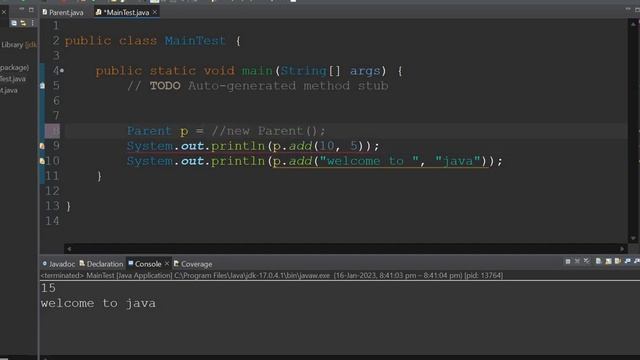Click 'args' parameter on line 4
The image size is (640, 360).
coord(365,71)
